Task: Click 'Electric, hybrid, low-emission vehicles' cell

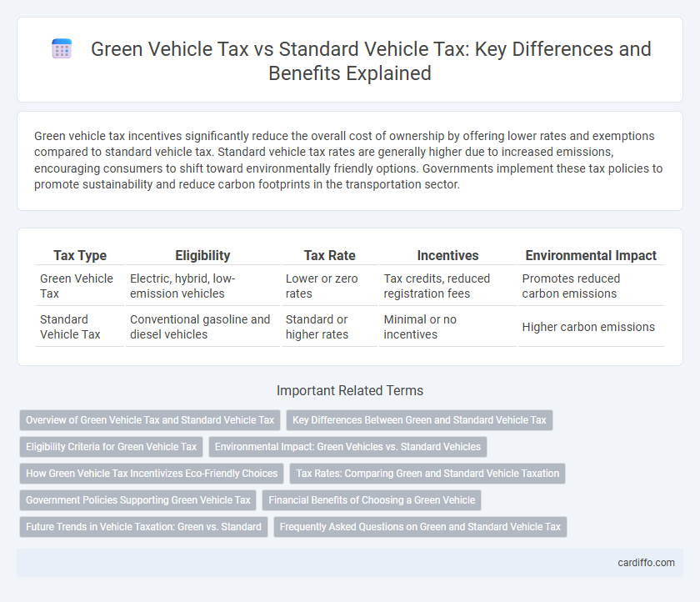Action: click(x=202, y=286)
